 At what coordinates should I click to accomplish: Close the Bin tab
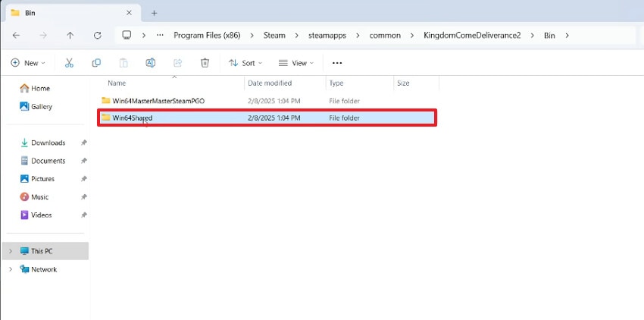point(129,13)
